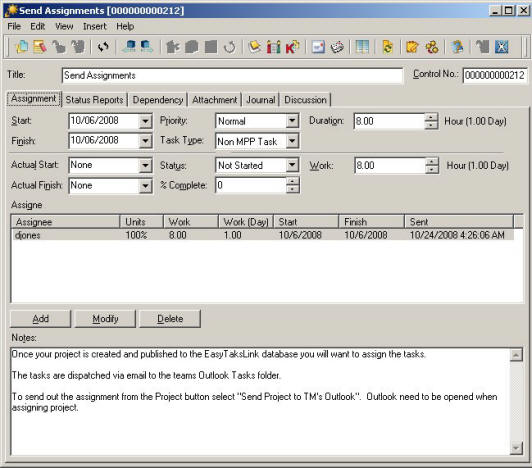The image size is (532, 468).
Task: Click the % Complete value field
Action: click(x=251, y=185)
